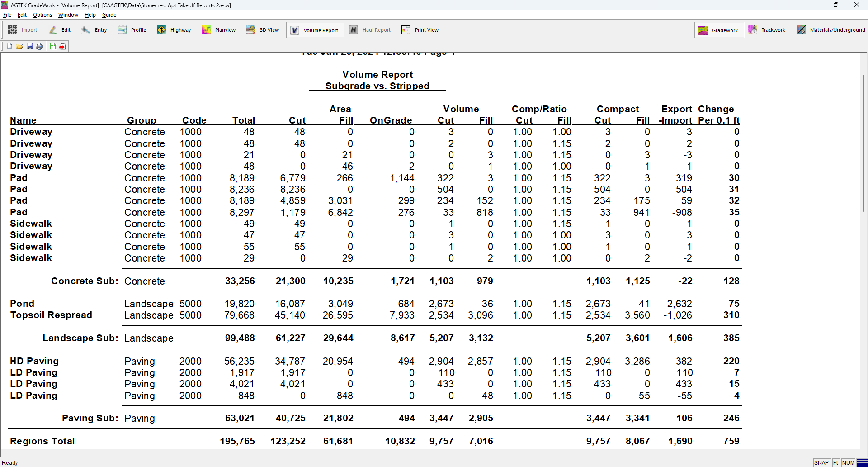The image size is (868, 467).
Task: Open the Window menu
Action: tap(68, 15)
